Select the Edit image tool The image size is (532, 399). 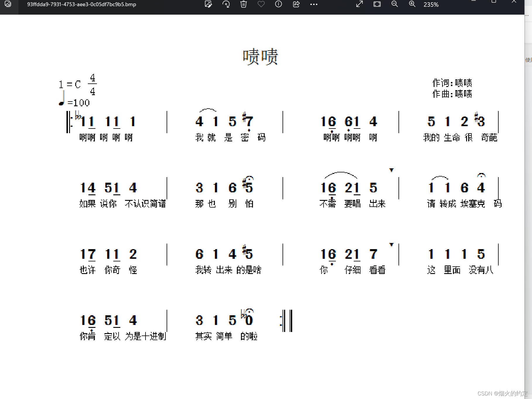point(208,4)
